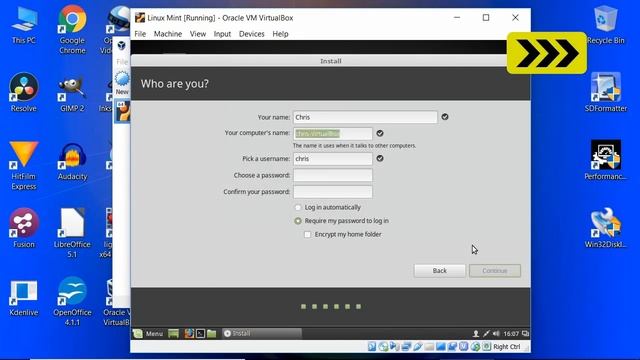
Task: Click the Confirm your password field
Action: click(x=333, y=192)
